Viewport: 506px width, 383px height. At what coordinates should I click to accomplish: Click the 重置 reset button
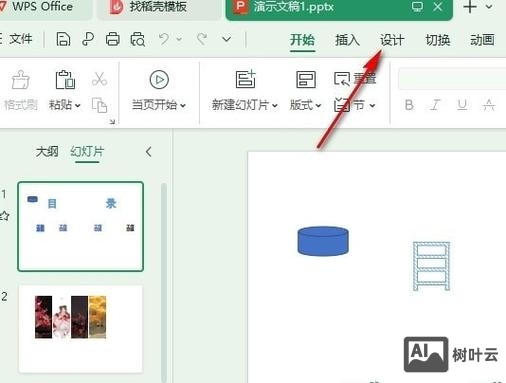coord(355,79)
